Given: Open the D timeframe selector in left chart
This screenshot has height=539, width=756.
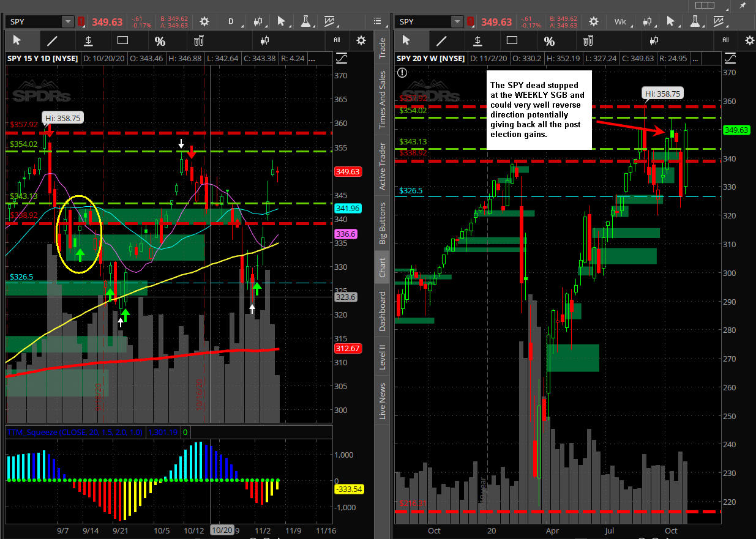Looking at the screenshot, I should pyautogui.click(x=231, y=21).
